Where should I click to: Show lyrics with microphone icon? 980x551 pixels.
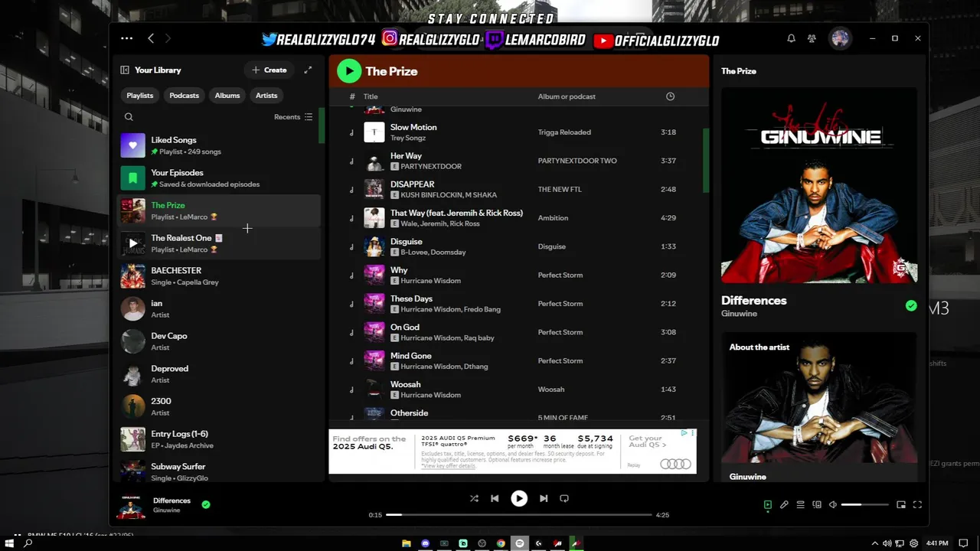[784, 505]
